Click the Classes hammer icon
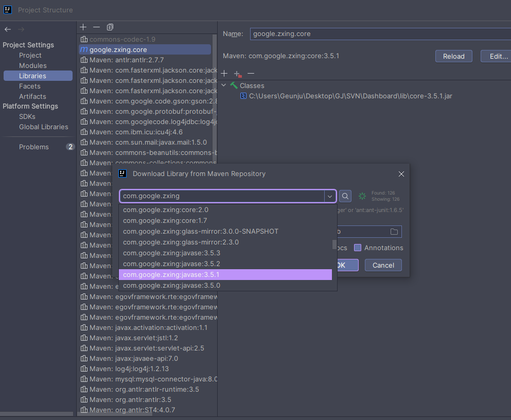 (234, 85)
